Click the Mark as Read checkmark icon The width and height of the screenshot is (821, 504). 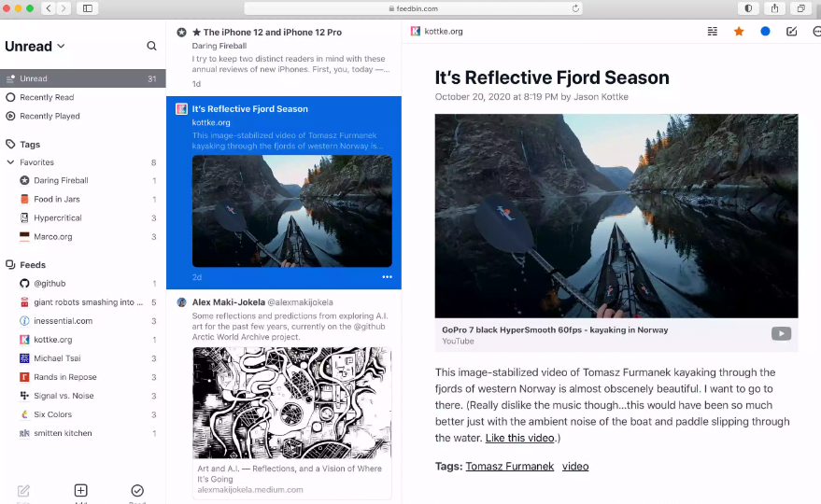click(137, 491)
